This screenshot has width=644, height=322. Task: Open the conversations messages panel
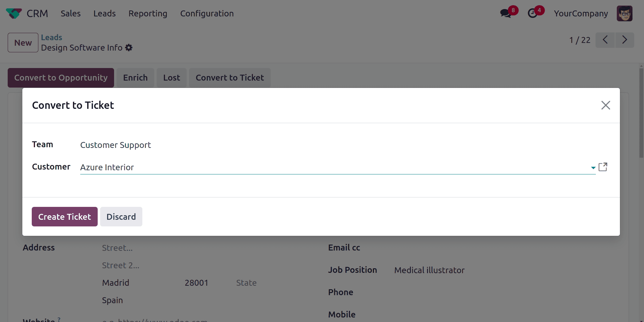(x=506, y=13)
